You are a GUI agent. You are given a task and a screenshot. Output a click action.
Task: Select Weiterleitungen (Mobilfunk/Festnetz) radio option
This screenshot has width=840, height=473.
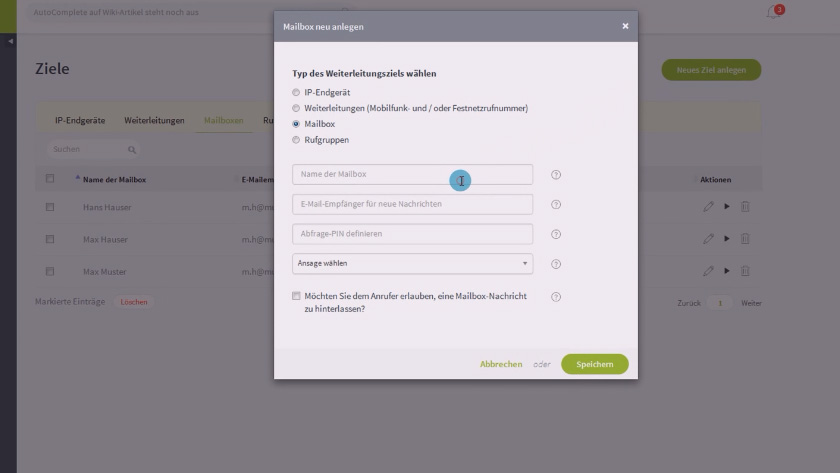point(296,108)
